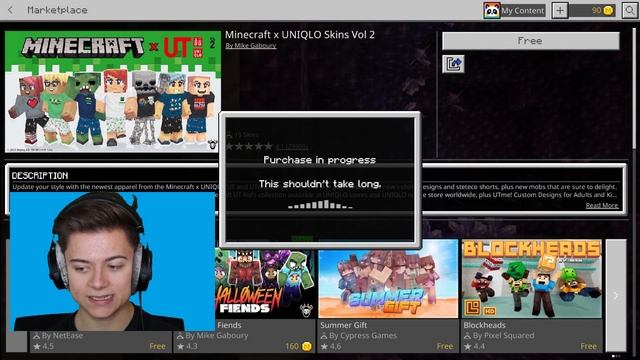This screenshot has width=640, height=360.
Task: Go back with the Marketplace back arrow
Action: pos(11,10)
